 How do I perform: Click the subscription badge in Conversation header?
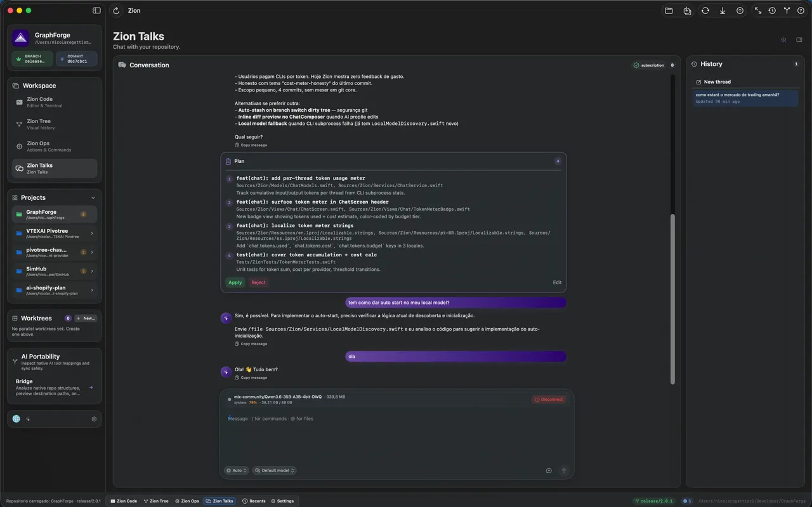pyautogui.click(x=649, y=65)
